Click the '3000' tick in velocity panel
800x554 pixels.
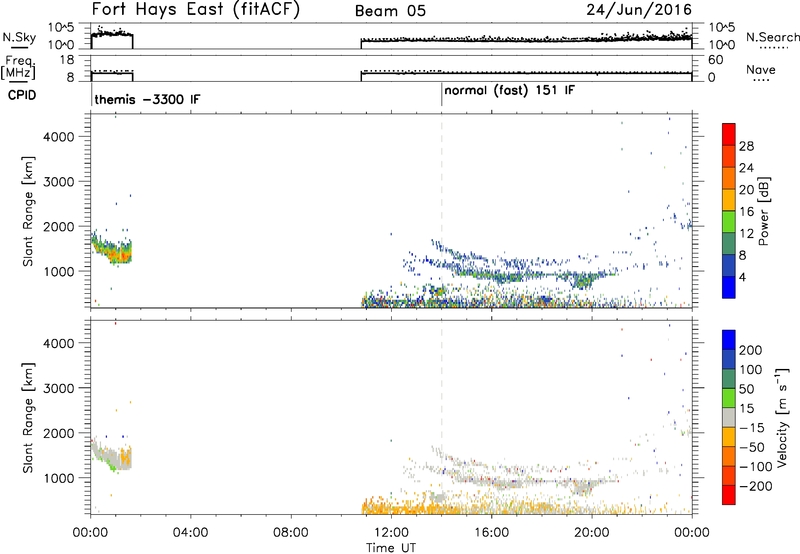tap(58, 388)
